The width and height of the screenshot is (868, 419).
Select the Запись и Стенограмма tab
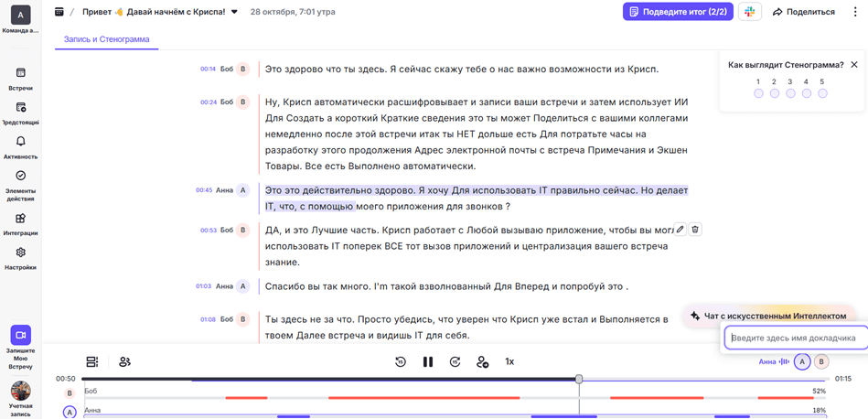tap(106, 39)
